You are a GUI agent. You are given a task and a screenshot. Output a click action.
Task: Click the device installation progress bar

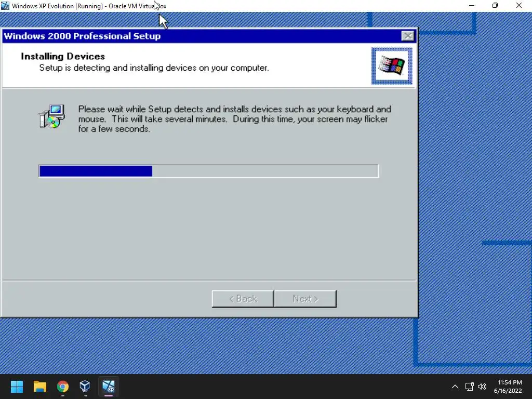[209, 171]
